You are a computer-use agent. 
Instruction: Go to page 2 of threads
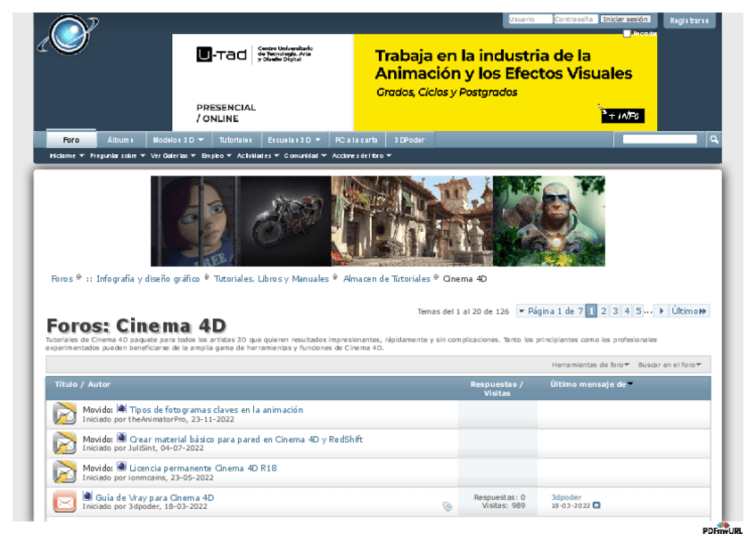point(604,311)
